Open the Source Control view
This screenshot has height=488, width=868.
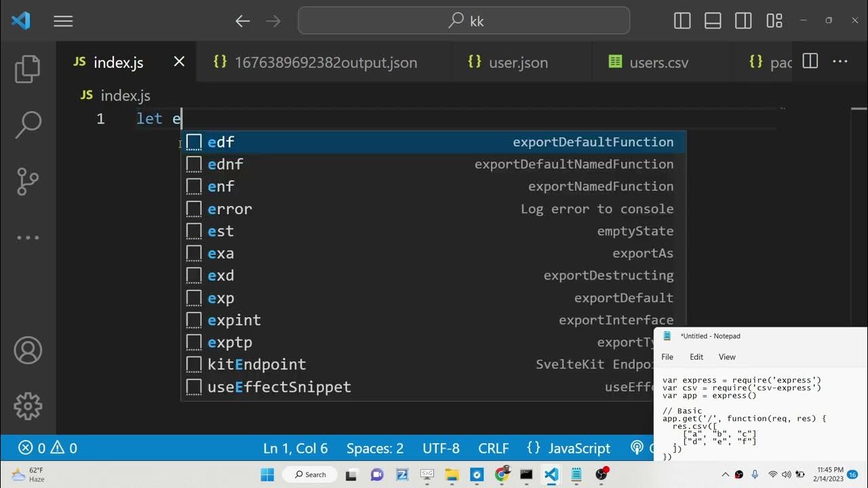click(28, 181)
